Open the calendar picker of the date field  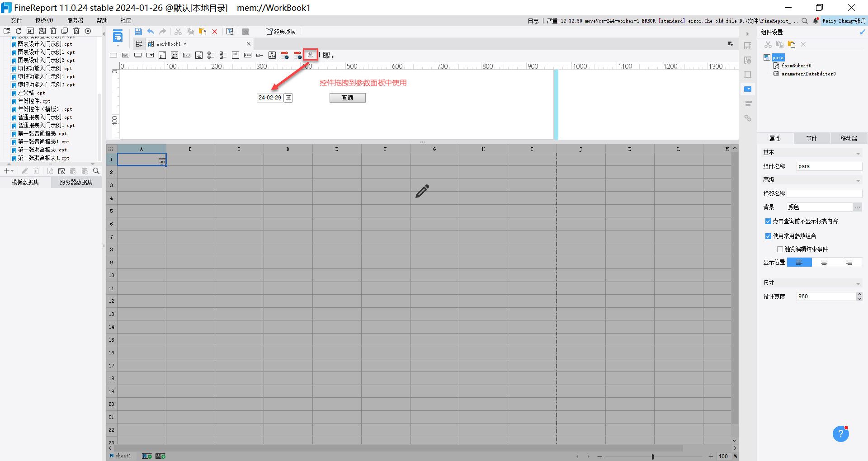[288, 98]
